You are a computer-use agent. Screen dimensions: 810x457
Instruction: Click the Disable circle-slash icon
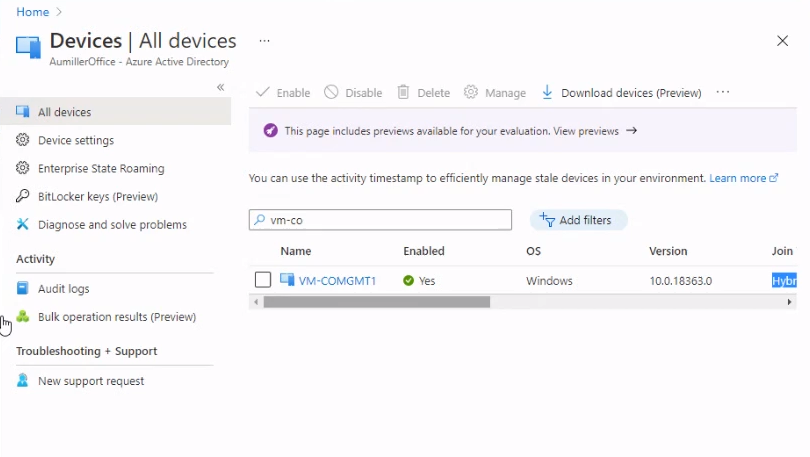[x=331, y=92]
